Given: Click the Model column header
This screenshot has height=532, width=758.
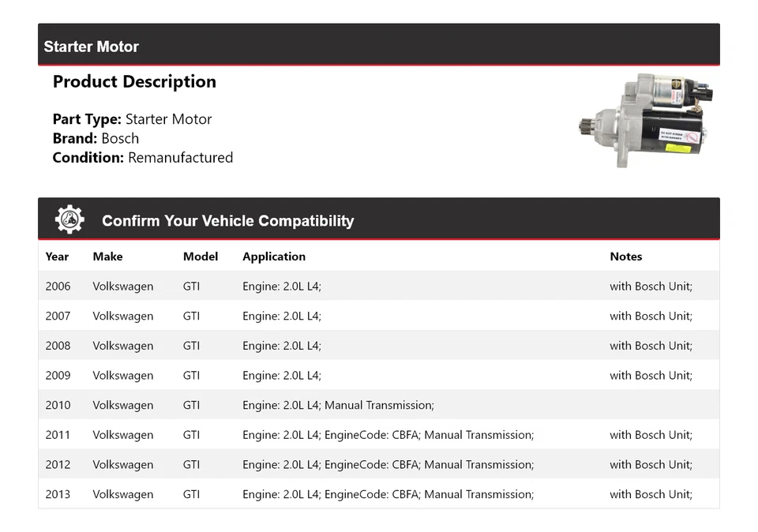Looking at the screenshot, I should (200, 257).
